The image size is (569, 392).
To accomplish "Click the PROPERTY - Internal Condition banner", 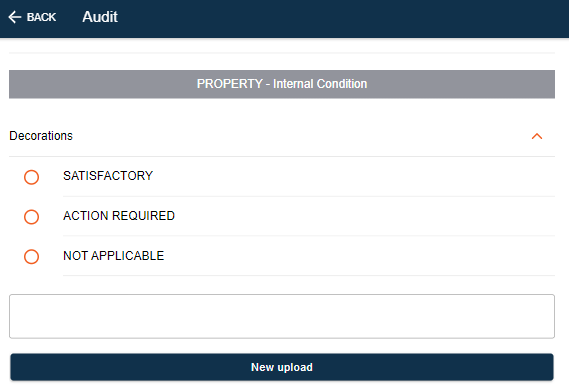I will click(282, 84).
